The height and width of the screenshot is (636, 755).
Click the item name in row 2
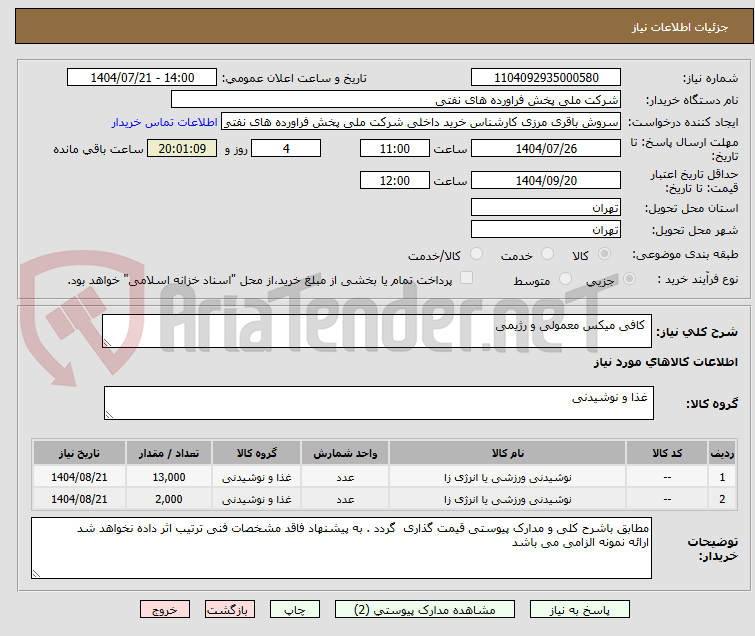508,499
